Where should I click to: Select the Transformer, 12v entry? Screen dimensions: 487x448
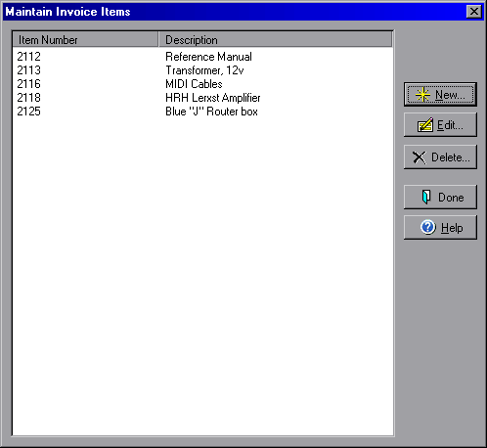click(x=204, y=70)
